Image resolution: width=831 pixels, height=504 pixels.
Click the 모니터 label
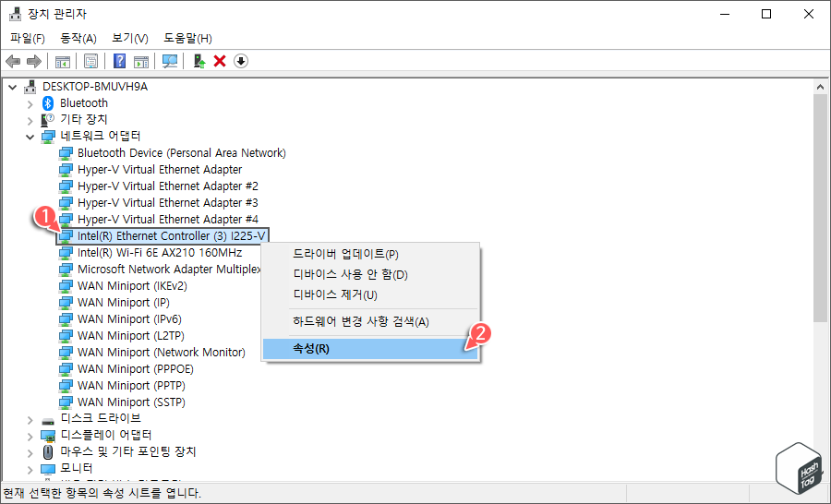77,469
